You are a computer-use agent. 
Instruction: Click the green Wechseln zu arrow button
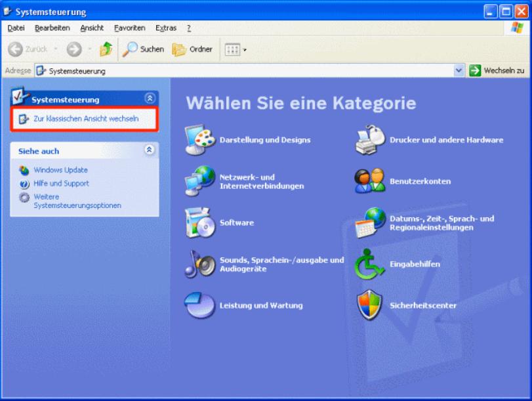[475, 71]
